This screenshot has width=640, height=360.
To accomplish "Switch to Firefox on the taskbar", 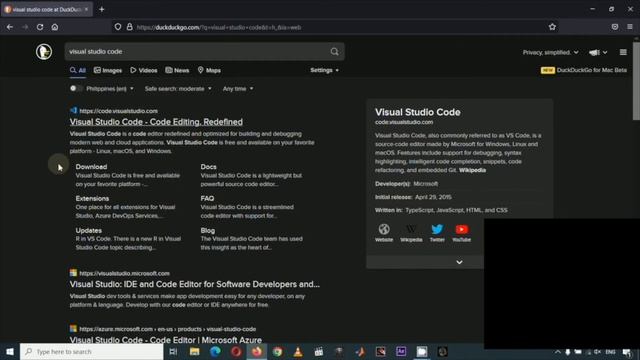I will [x=257, y=351].
